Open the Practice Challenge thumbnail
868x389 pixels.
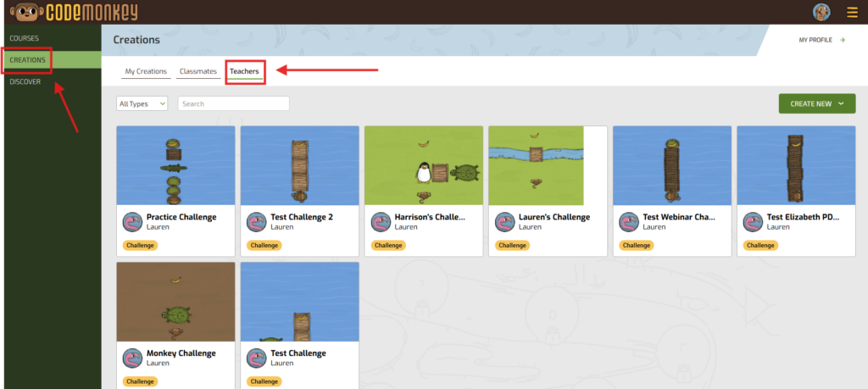click(176, 166)
